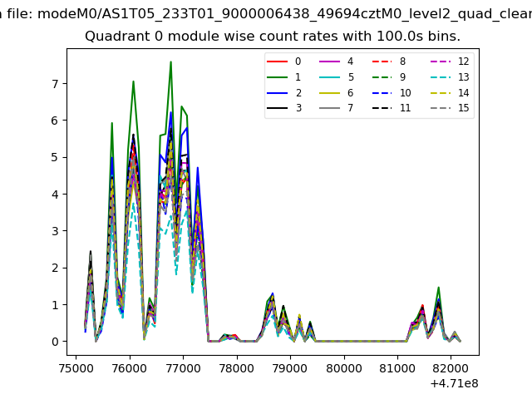Select dashed gray legend entry 15
Image resolution: width=532 pixels, height=399 pixels.
(441, 109)
